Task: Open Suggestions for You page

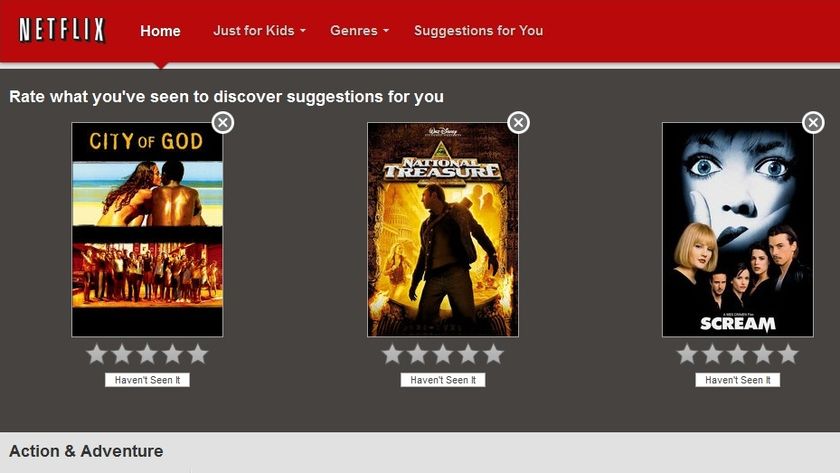Action: (478, 31)
